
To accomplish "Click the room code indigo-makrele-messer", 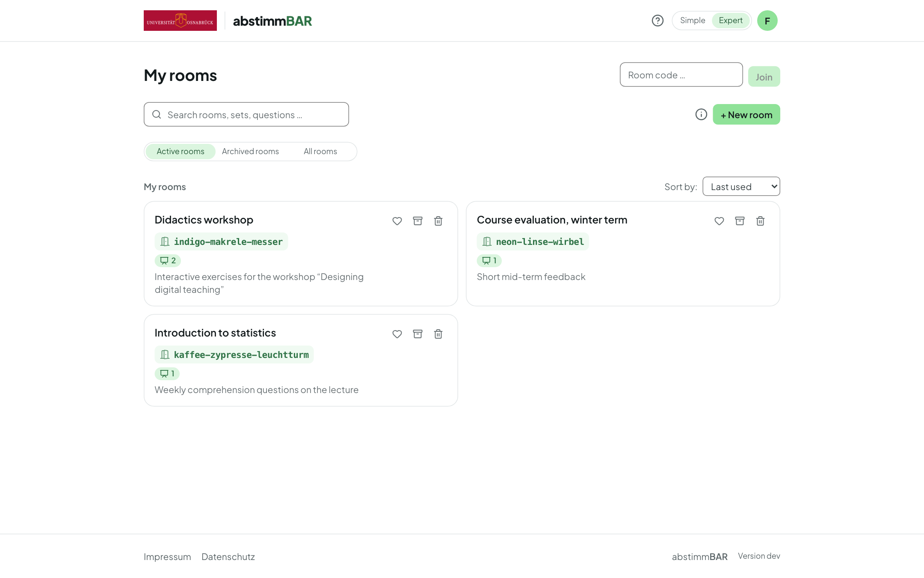I will [221, 241].
